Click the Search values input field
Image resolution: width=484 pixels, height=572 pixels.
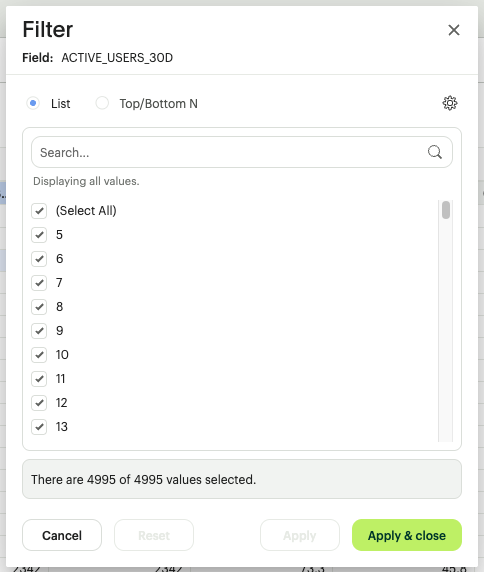click(242, 152)
